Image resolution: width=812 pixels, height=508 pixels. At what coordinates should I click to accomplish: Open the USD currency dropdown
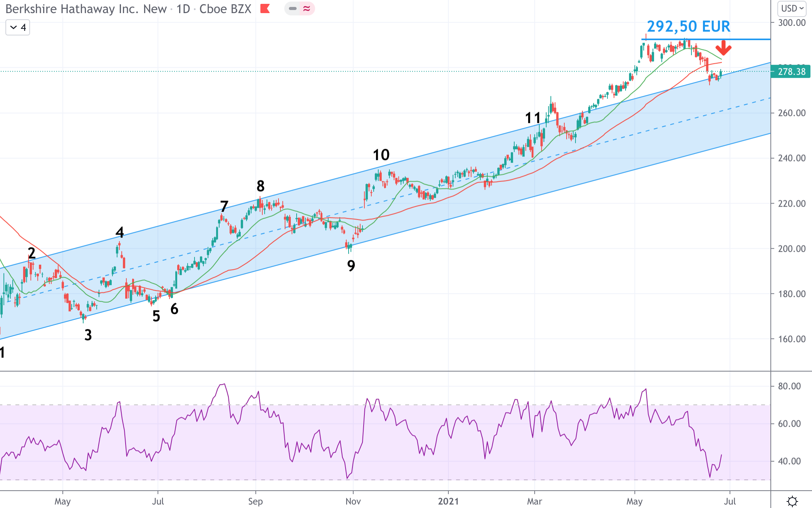coord(792,8)
